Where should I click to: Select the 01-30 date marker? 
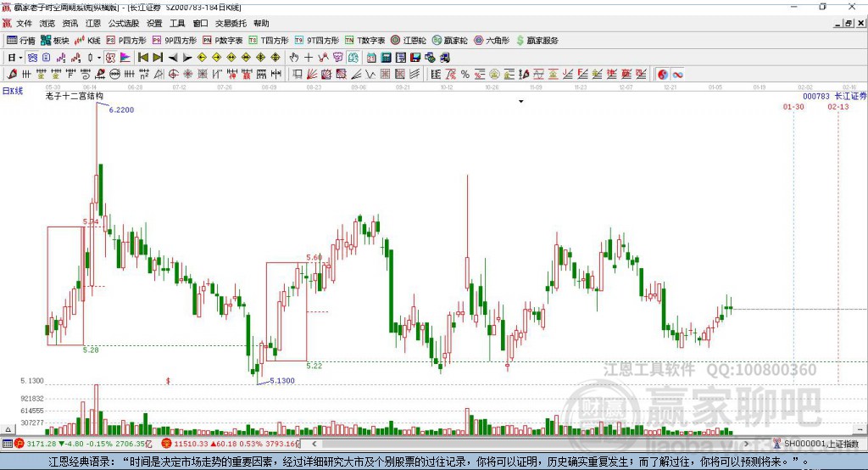click(x=793, y=106)
